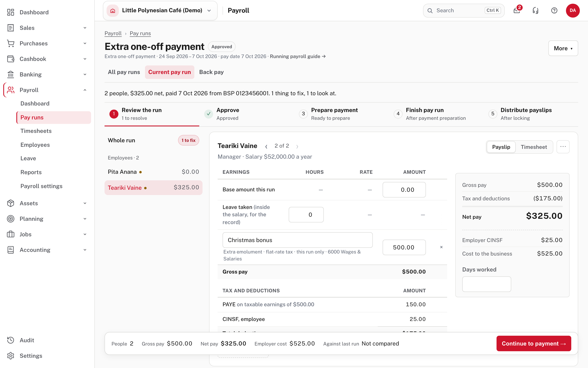Open the help question mark icon
This screenshot has width=588, height=368.
tap(554, 10)
